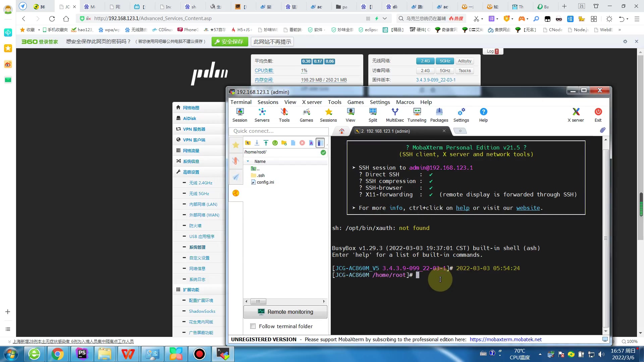Toggle the Adbyby button
Screen dimensions: 644x362
point(465,61)
